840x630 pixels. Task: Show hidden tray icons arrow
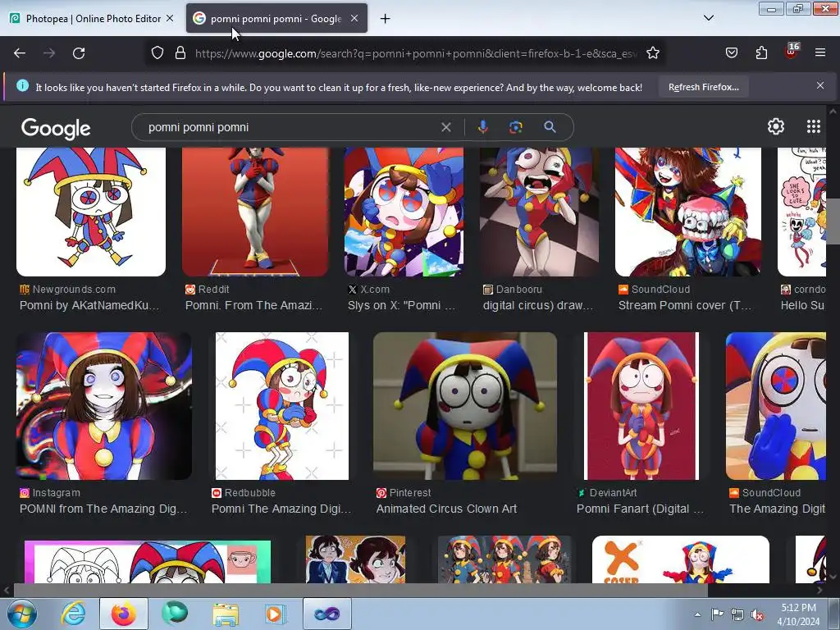pos(697,615)
